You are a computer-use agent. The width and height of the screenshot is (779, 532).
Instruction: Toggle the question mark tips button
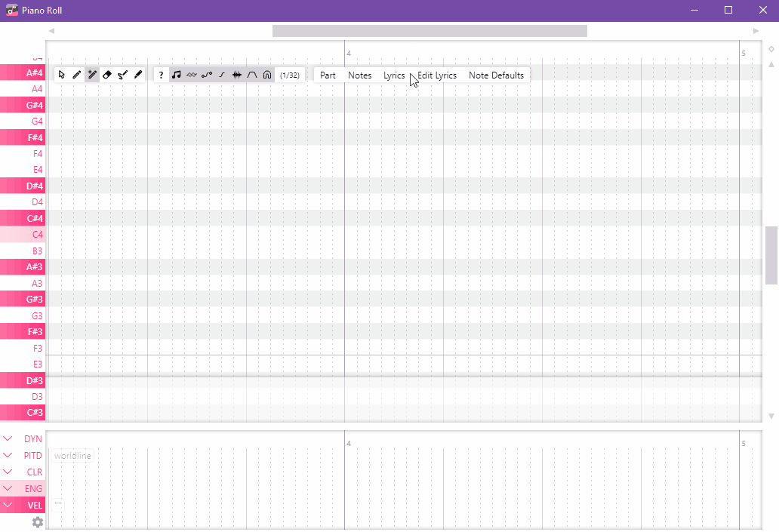tap(161, 75)
